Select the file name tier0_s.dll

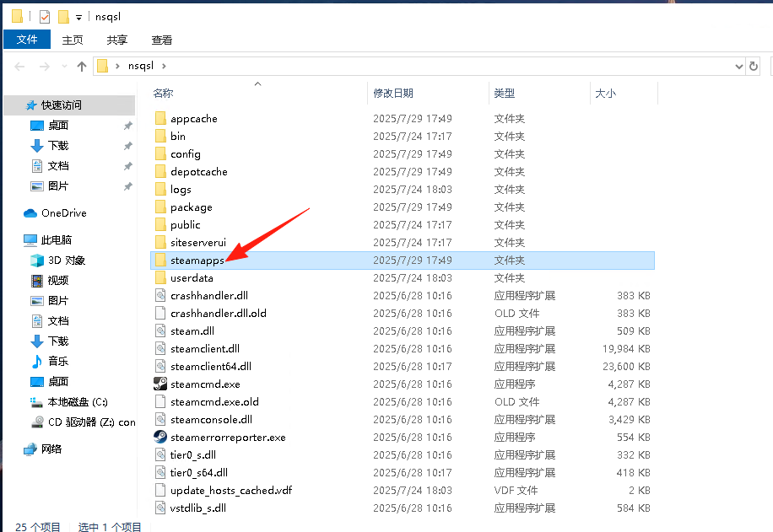coord(193,455)
